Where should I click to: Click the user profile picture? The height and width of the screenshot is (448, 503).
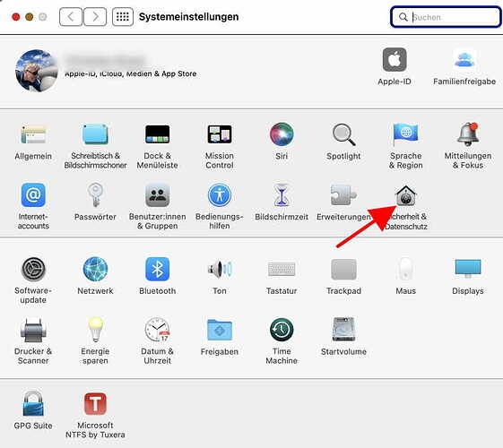click(x=37, y=71)
